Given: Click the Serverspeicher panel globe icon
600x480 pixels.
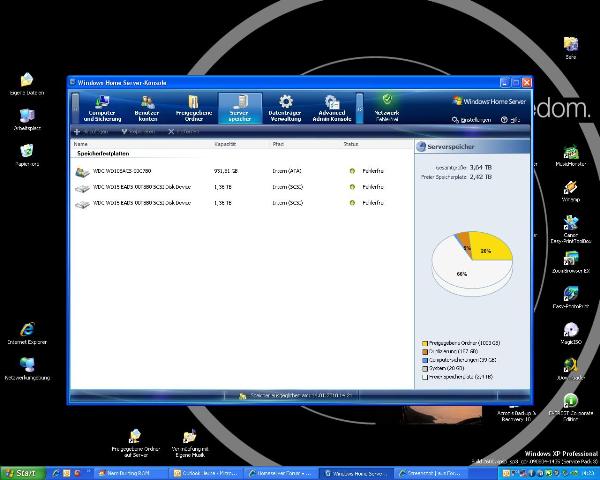Looking at the screenshot, I should click(x=421, y=147).
